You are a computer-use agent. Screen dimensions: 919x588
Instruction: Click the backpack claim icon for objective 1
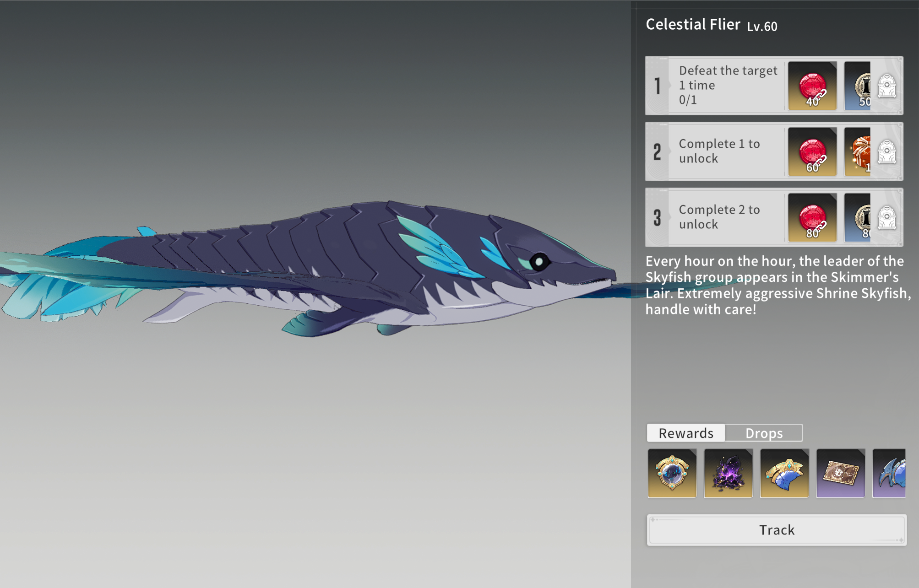886,86
